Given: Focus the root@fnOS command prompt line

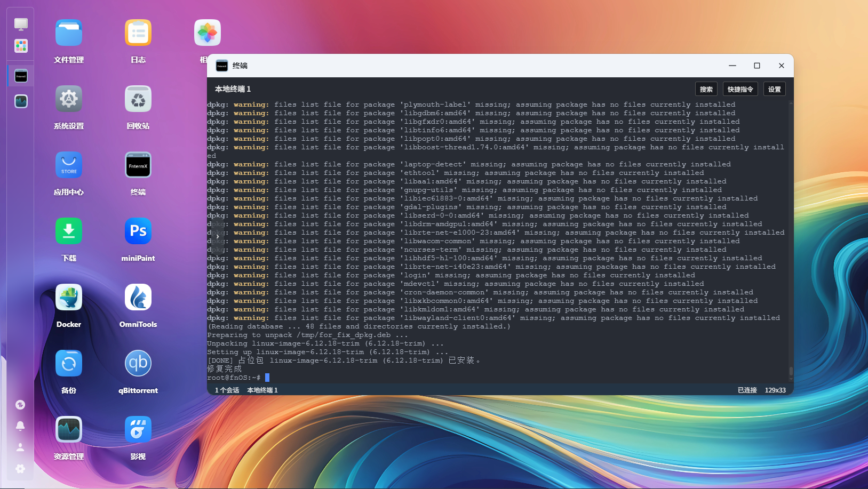Looking at the screenshot, I should (x=238, y=378).
